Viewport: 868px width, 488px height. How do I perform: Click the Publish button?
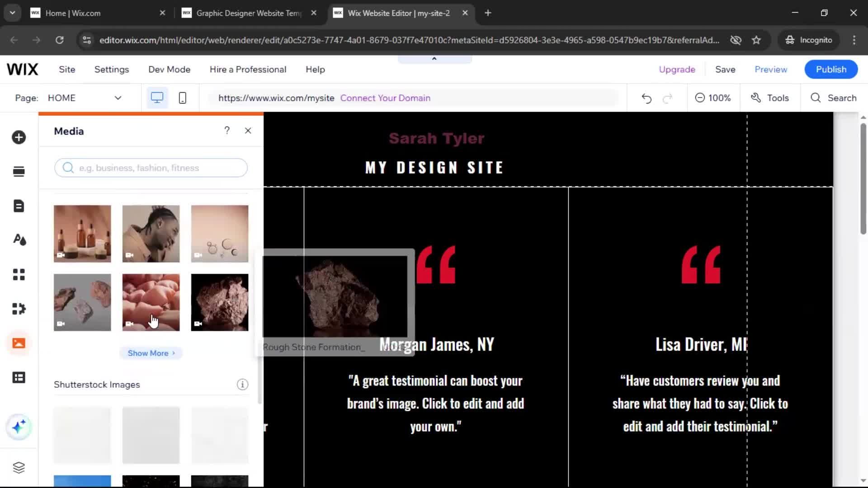[x=831, y=70]
